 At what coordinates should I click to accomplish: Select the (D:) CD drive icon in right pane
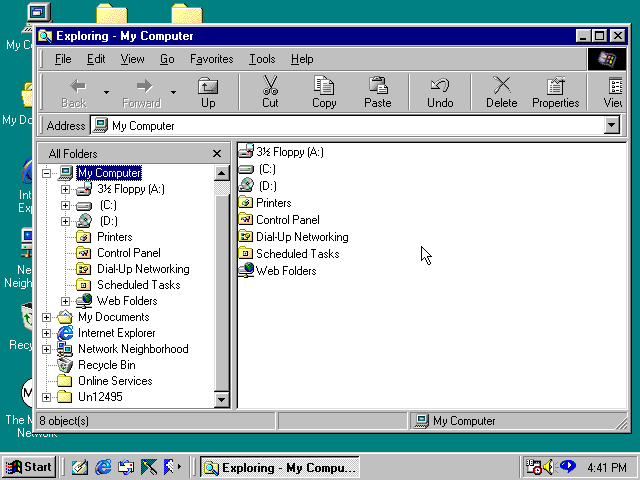click(246, 186)
